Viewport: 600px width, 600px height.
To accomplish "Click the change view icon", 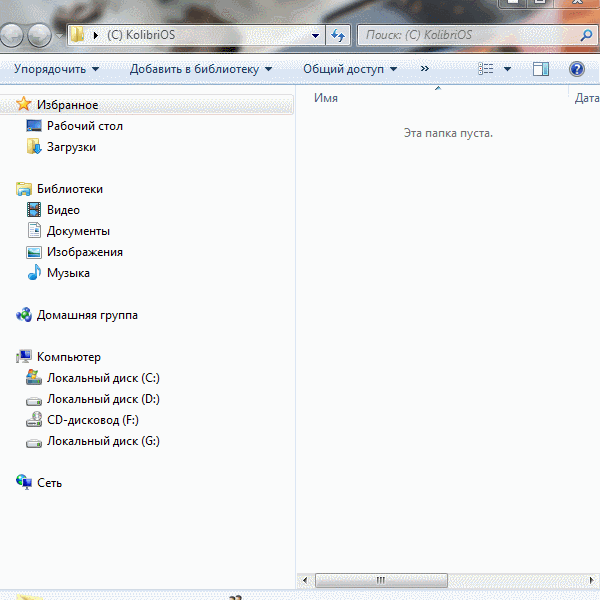I will coord(487,69).
